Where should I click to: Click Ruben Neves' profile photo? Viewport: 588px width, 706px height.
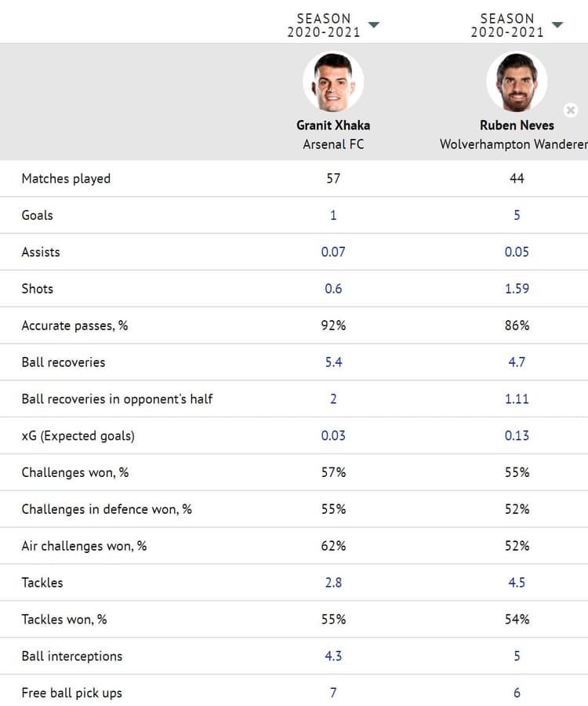pos(517,79)
